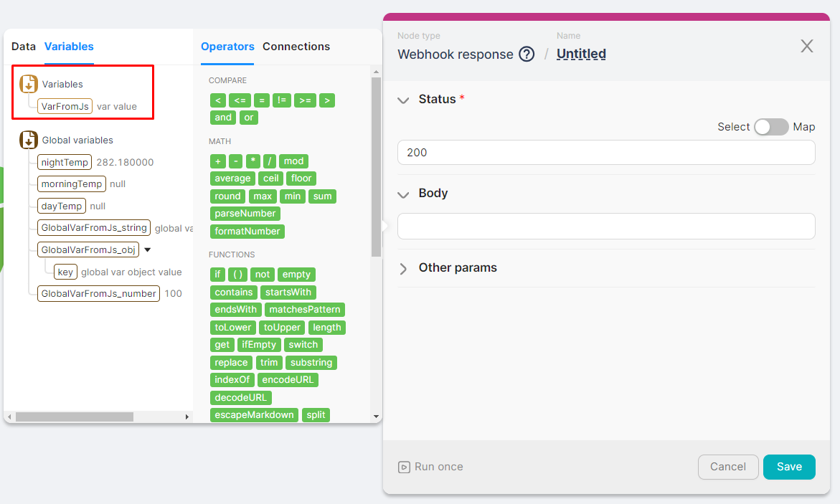840x504 pixels.
Task: Expand the GlobalVarFromJs_obj dropdown arrow
Action: point(147,250)
